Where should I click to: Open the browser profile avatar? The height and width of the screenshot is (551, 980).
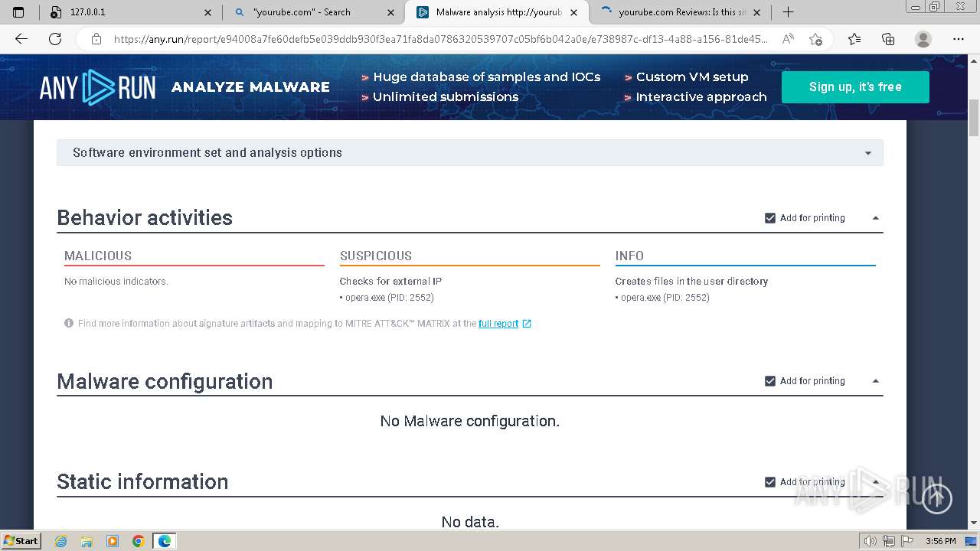(x=923, y=39)
